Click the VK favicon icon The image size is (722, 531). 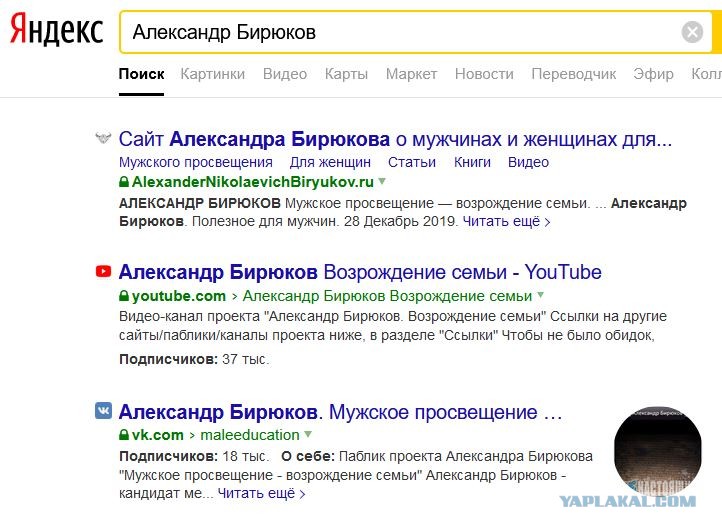click(103, 410)
